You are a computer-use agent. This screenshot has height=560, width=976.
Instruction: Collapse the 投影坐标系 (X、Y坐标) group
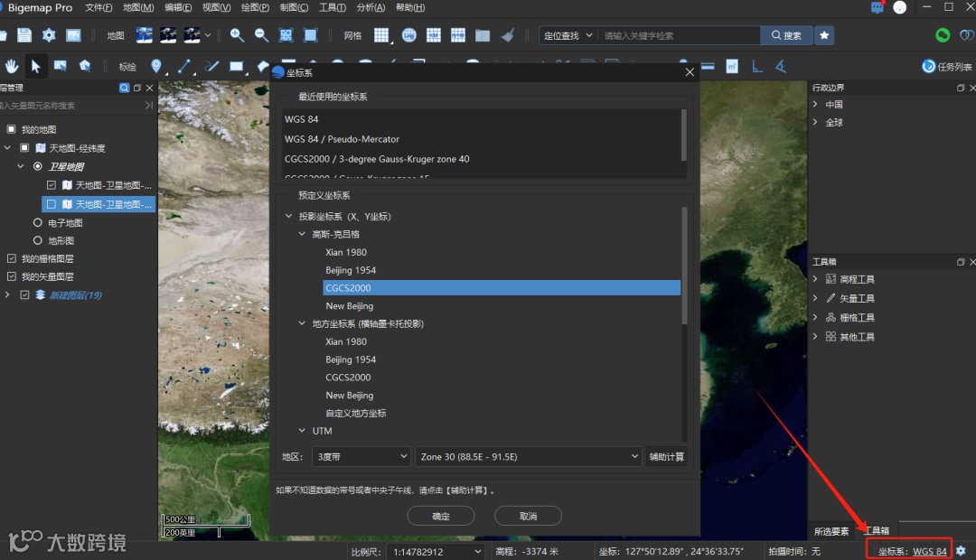pos(288,216)
